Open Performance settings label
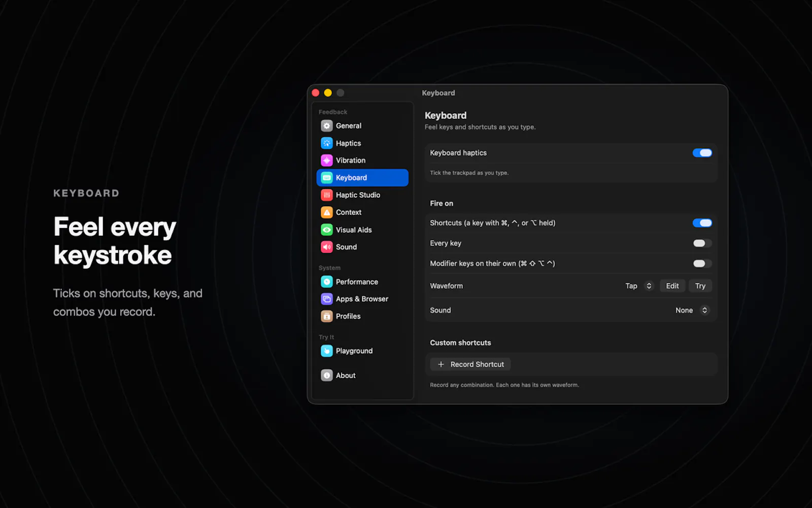812x508 pixels. click(x=357, y=282)
